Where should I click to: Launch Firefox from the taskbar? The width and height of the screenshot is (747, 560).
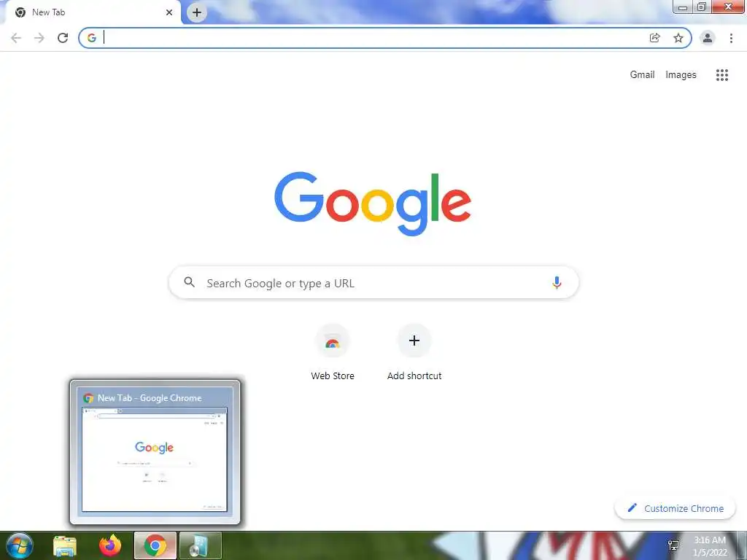click(110, 545)
